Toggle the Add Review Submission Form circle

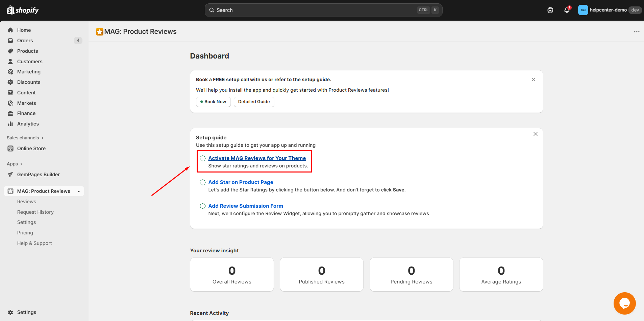203,206
